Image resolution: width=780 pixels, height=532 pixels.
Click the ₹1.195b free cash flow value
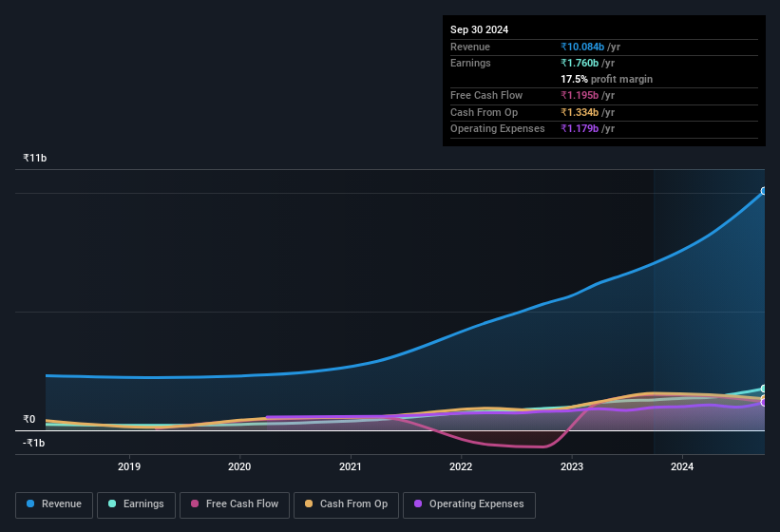(x=580, y=95)
